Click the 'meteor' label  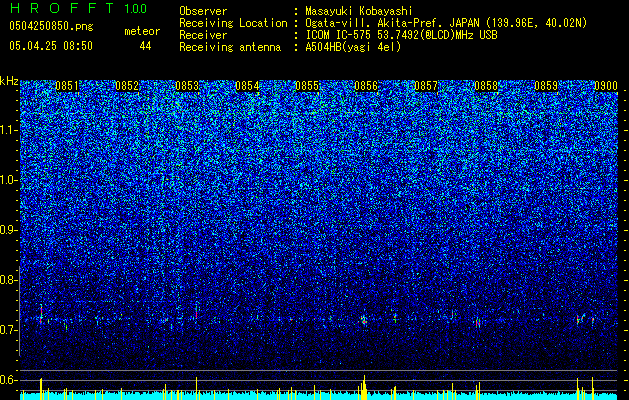[x=142, y=31]
